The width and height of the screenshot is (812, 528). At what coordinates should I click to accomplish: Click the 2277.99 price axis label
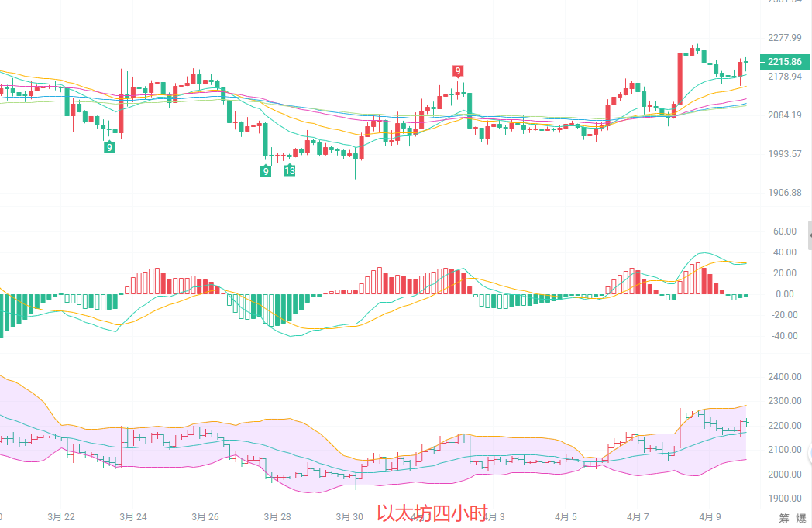click(x=784, y=37)
